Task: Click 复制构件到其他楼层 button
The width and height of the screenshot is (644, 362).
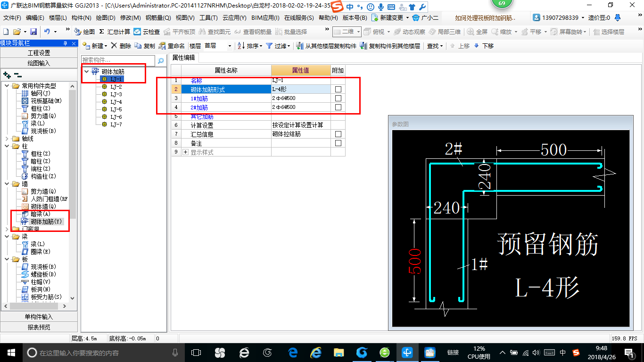Action: pyautogui.click(x=390, y=46)
